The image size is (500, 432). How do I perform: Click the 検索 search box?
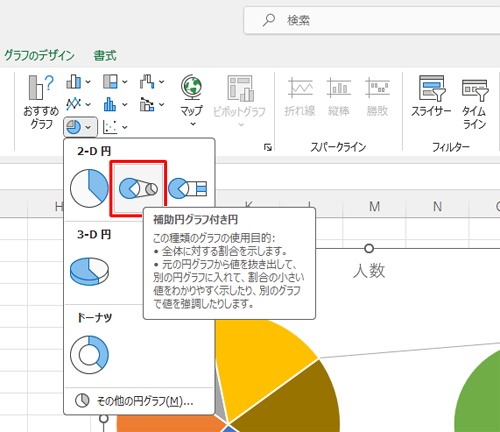(372, 20)
